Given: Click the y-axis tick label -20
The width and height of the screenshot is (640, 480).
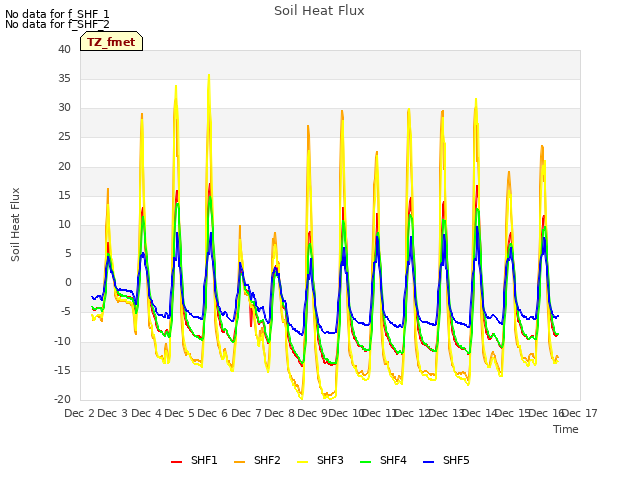Looking at the screenshot, I should [62, 400].
